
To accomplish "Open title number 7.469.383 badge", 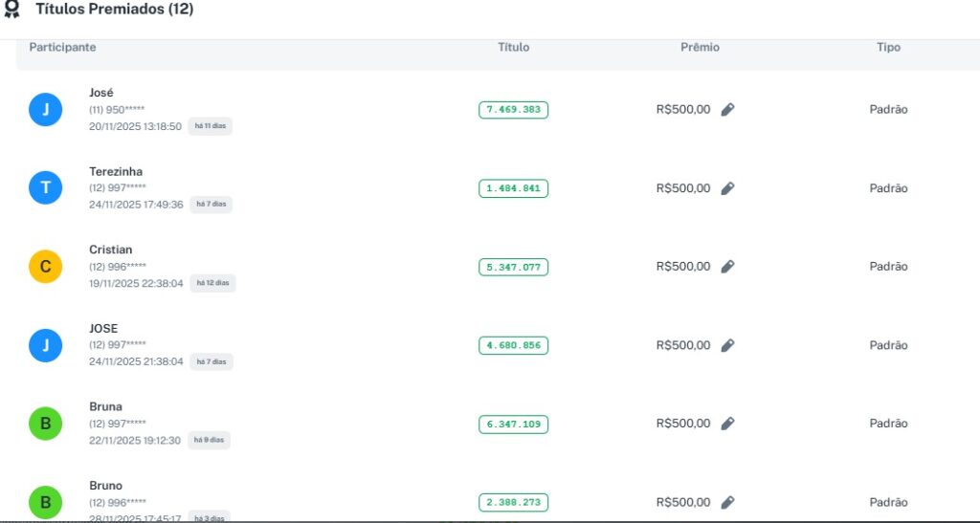I will pos(513,110).
